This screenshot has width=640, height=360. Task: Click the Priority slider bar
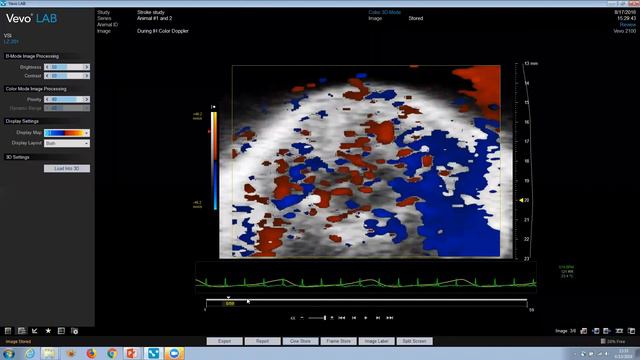click(x=67, y=99)
